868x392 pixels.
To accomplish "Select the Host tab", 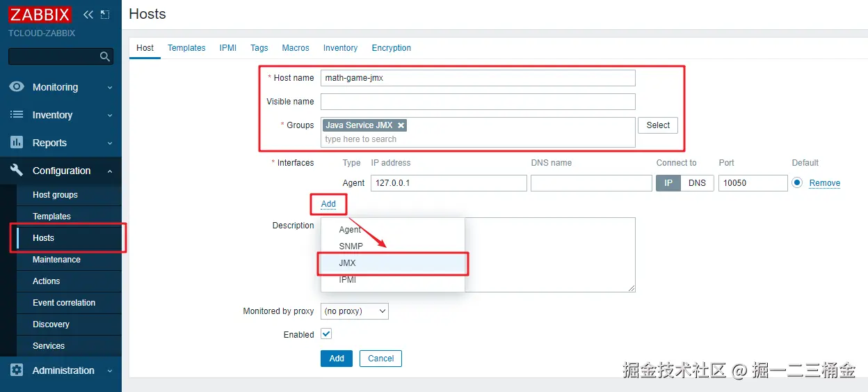I will (x=145, y=48).
